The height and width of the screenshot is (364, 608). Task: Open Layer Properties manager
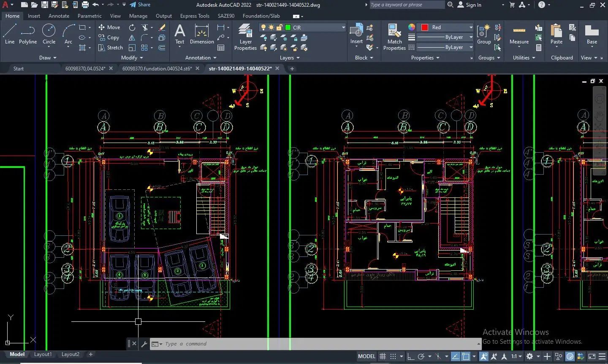point(245,37)
